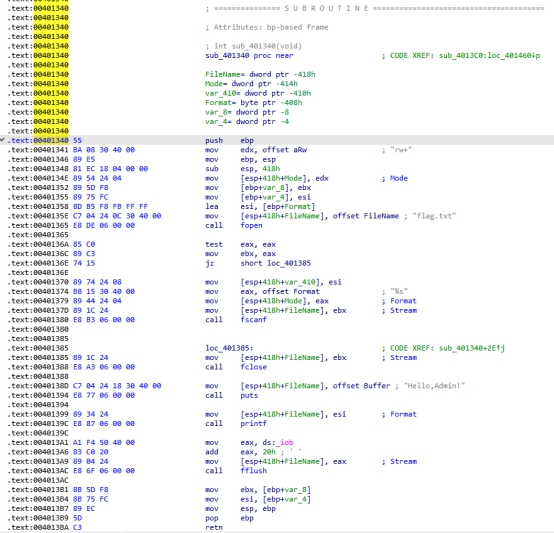Click the 'fclose' call target
Screen dimensions: 554x533
(253, 367)
